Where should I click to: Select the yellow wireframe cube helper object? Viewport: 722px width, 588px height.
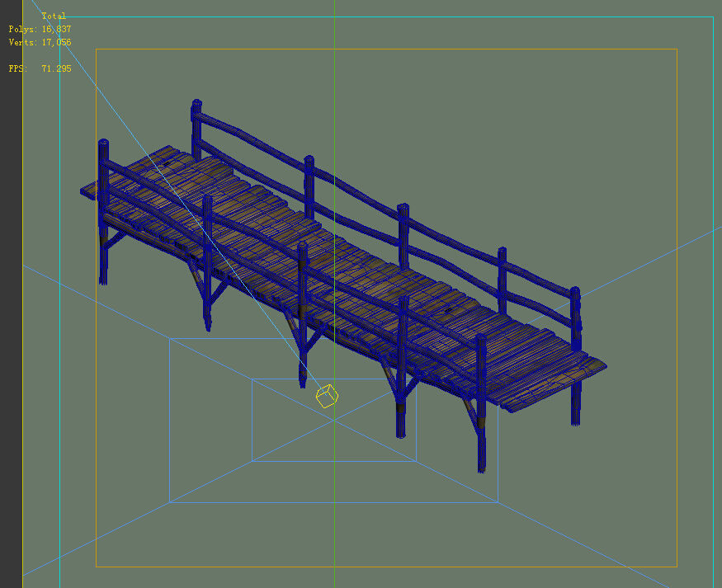pyautogui.click(x=328, y=396)
